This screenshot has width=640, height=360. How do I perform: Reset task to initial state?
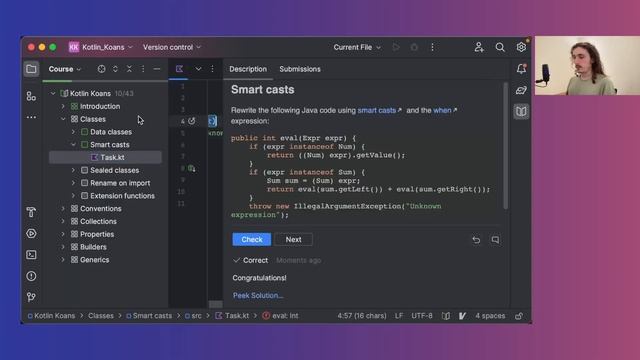point(476,240)
